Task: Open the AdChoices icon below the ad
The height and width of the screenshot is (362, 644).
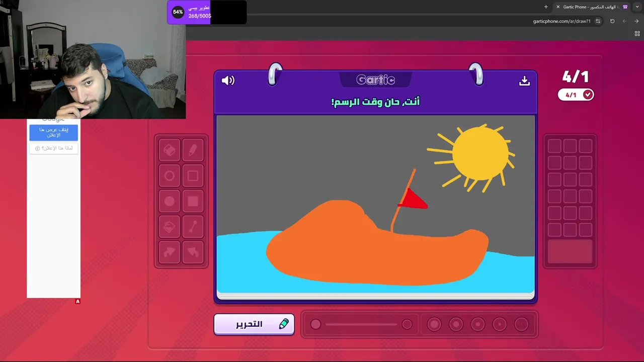Action: (x=77, y=301)
